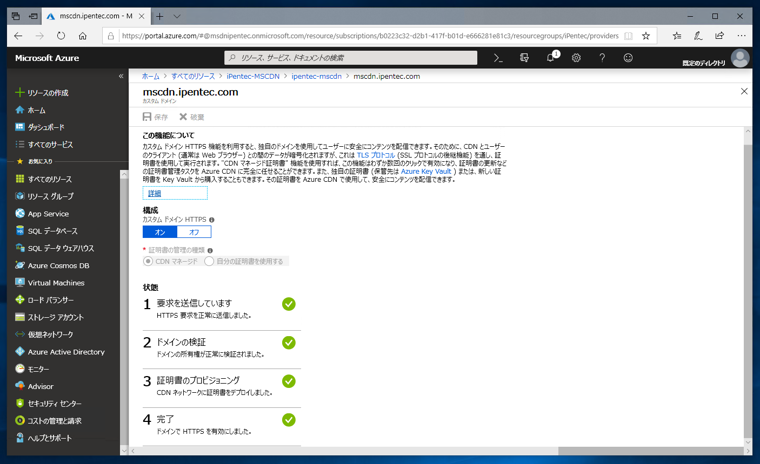
Task: Click the セキュリティ センター icon
Action: 20,403
